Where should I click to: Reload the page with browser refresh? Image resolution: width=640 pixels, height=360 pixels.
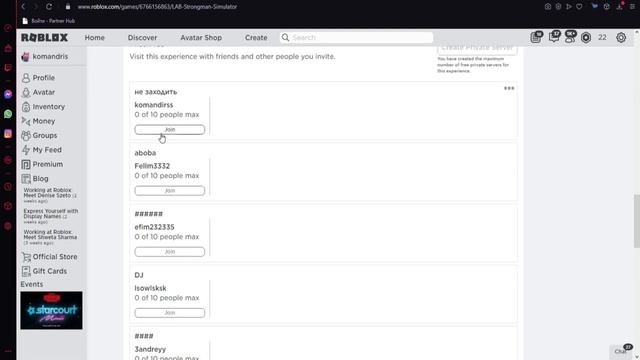click(x=49, y=7)
